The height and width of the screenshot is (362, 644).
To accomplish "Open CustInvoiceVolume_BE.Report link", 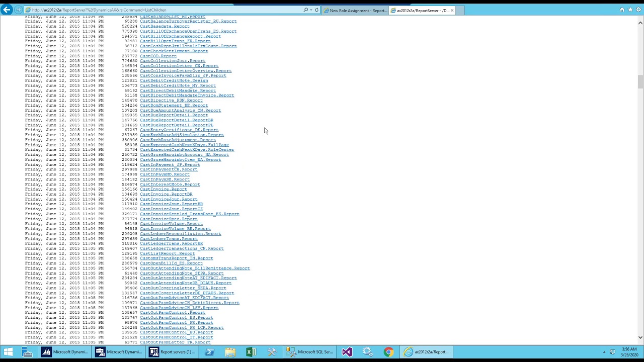I will click(176, 229).
